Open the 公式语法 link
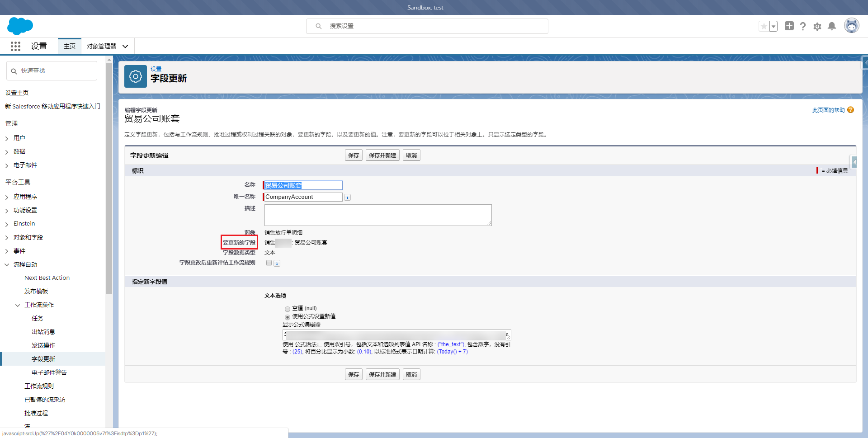 [x=308, y=344]
